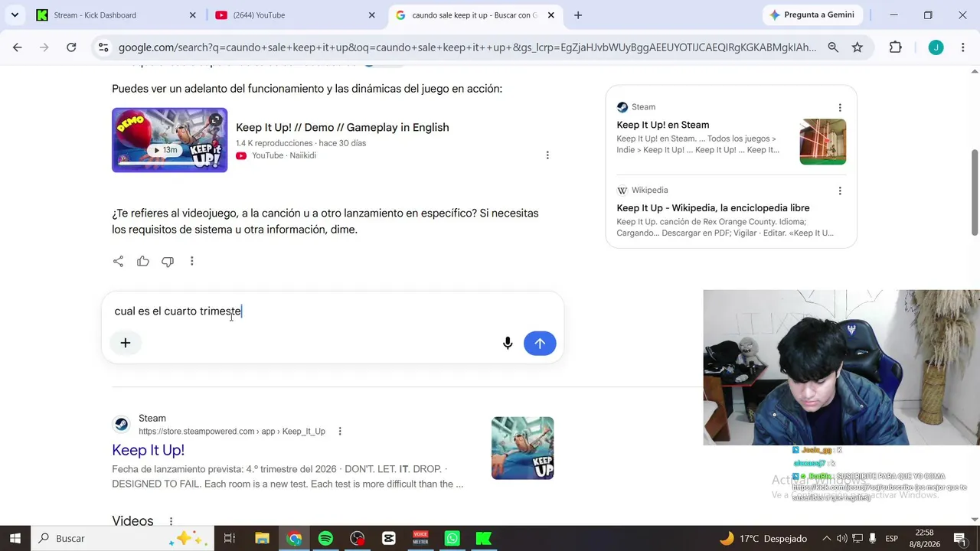Open the Keep Up game thumbnail in result
The image size is (980, 551).
522,448
